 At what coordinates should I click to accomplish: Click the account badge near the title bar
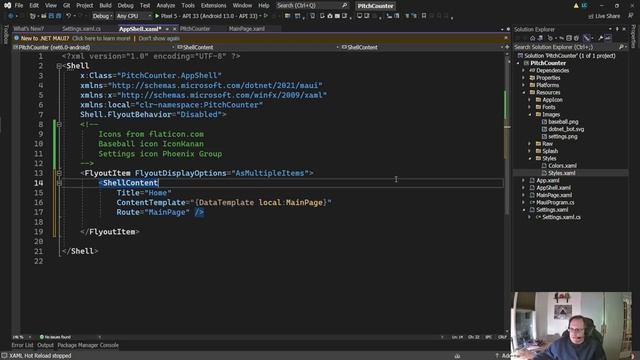pos(584,6)
